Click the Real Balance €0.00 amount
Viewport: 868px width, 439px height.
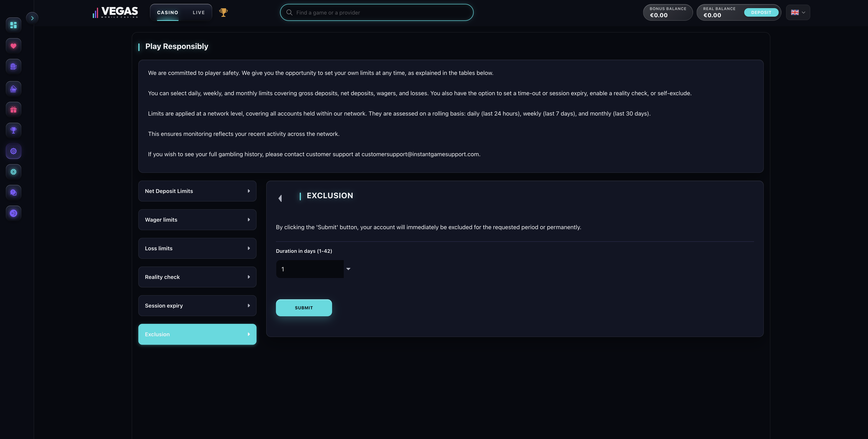(712, 15)
